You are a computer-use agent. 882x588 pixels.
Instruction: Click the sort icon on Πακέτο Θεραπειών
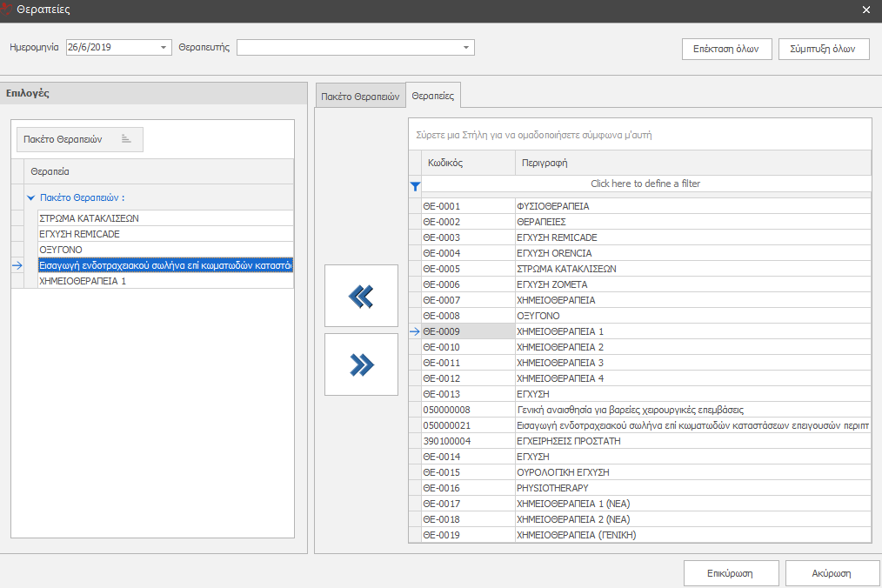tap(126, 139)
